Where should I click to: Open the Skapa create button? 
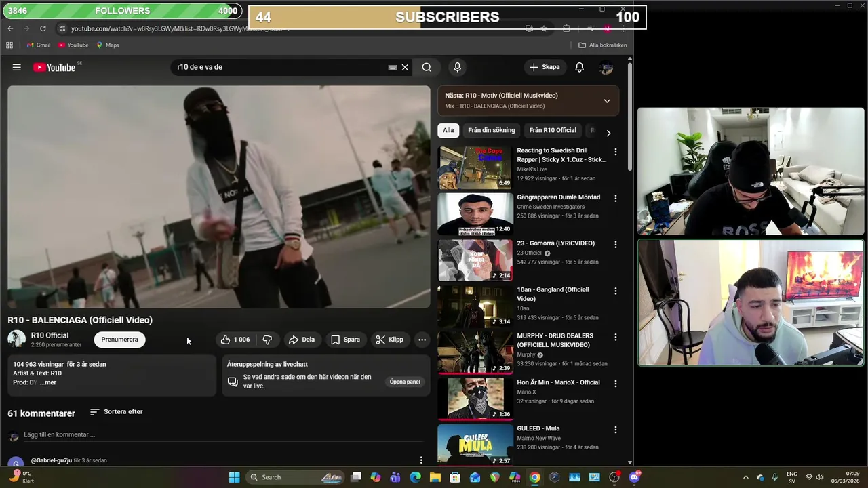545,67
